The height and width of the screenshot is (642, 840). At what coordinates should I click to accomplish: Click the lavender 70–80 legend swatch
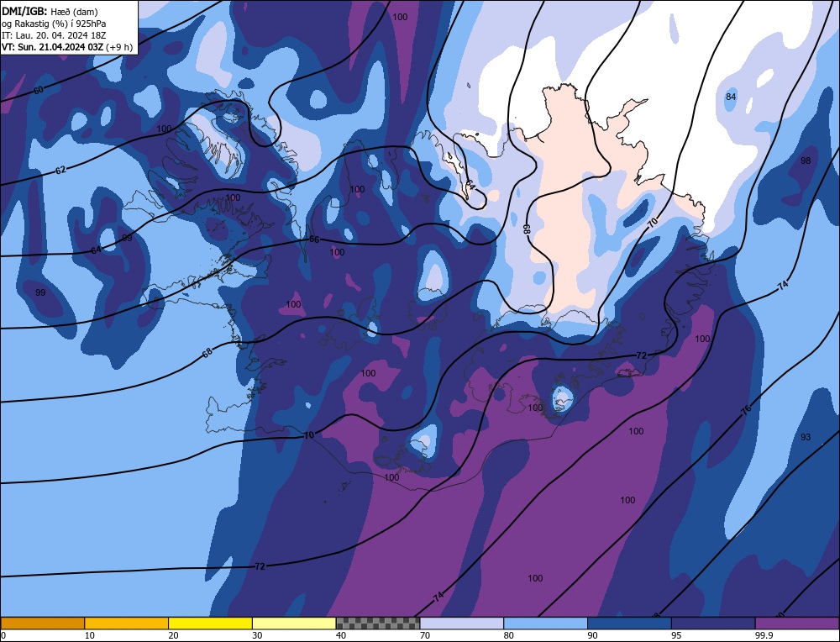pyautogui.click(x=462, y=624)
